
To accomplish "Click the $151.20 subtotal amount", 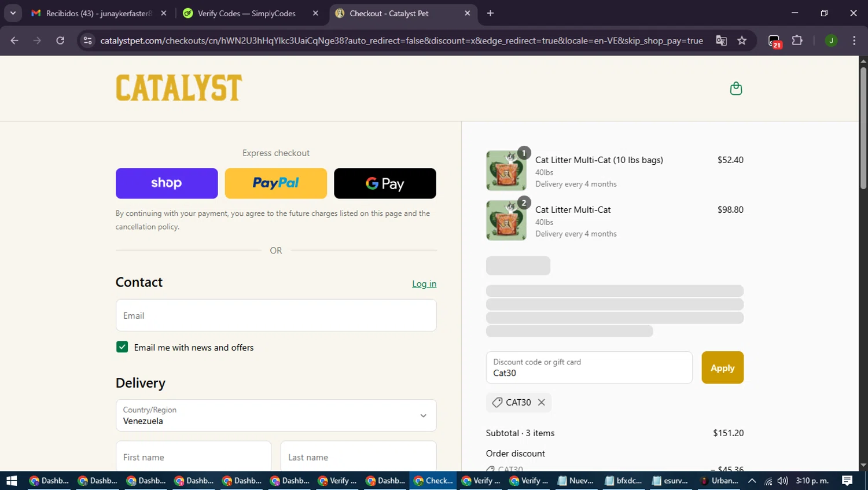I will point(729,433).
